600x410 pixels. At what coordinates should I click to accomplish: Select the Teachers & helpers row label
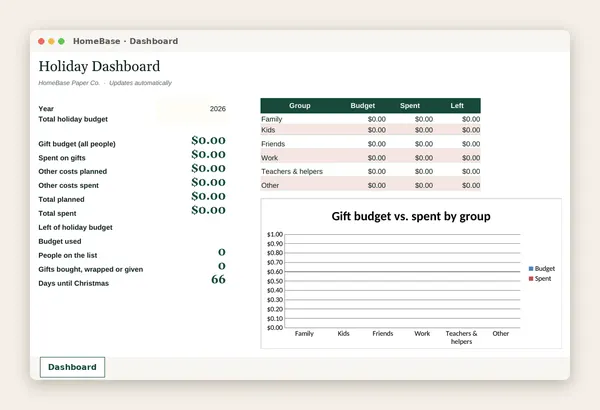tap(292, 172)
